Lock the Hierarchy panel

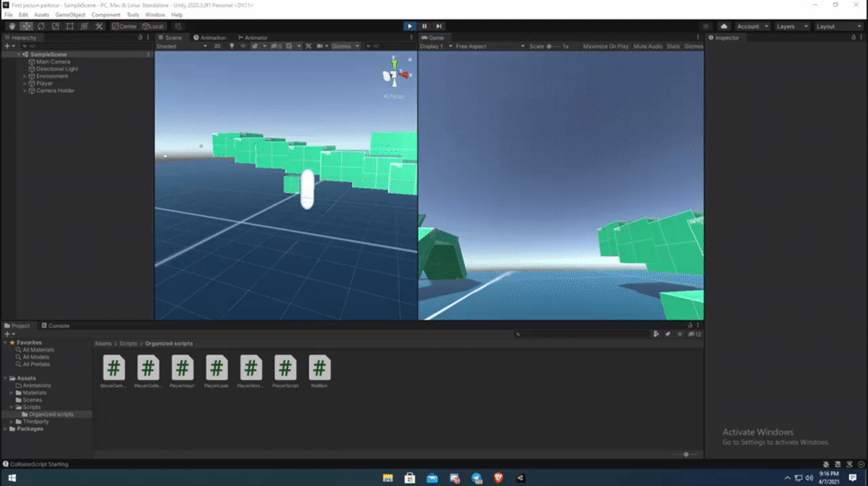click(x=140, y=37)
